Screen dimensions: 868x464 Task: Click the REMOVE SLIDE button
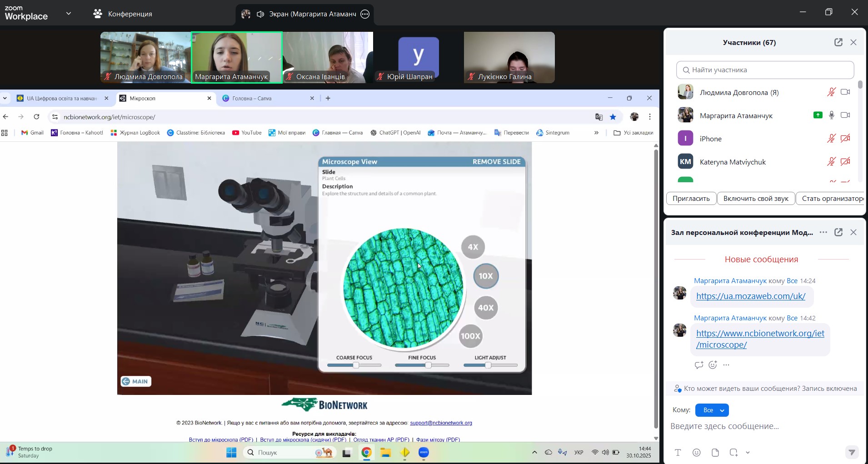496,162
